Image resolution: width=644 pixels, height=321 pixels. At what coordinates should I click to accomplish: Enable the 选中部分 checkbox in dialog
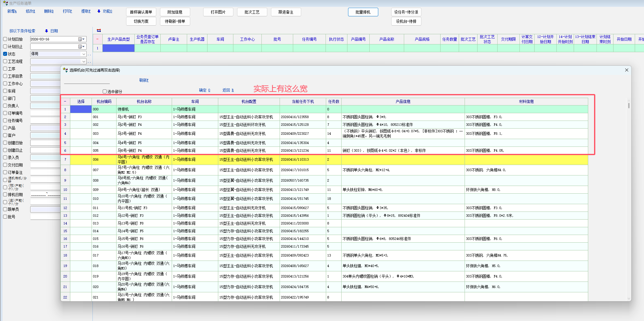(105, 92)
